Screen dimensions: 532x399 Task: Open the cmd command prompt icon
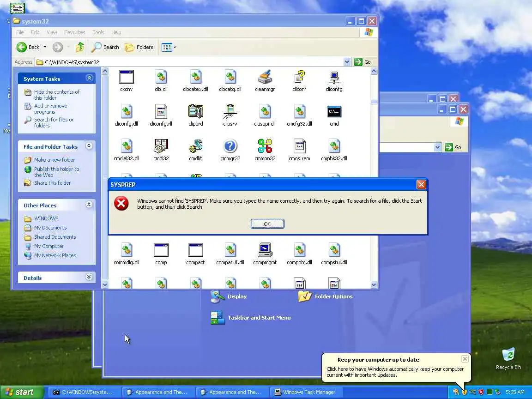tap(334, 112)
